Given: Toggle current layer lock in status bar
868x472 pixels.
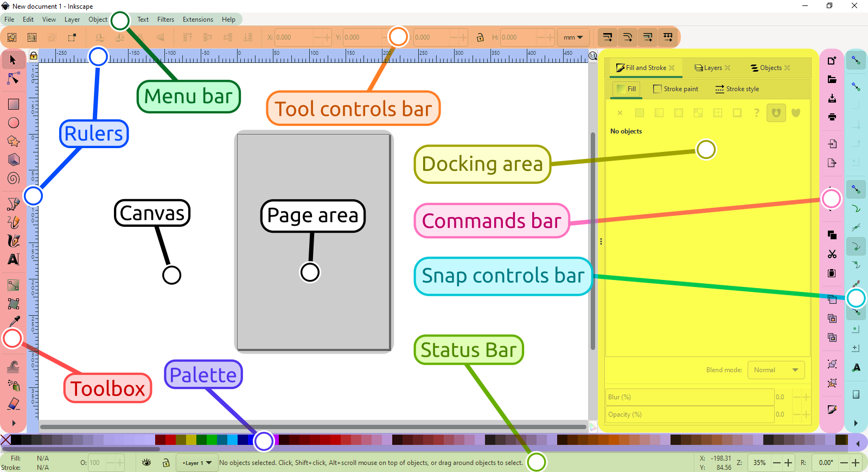Looking at the screenshot, I should (166, 463).
